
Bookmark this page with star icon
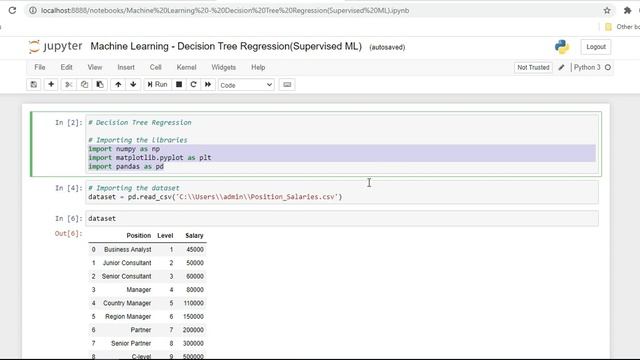coord(607,11)
